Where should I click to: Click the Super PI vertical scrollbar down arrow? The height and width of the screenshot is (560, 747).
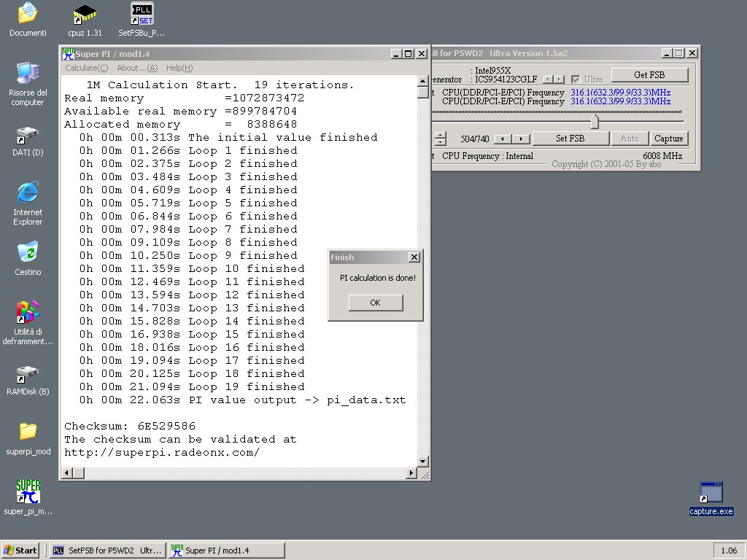pyautogui.click(x=422, y=461)
